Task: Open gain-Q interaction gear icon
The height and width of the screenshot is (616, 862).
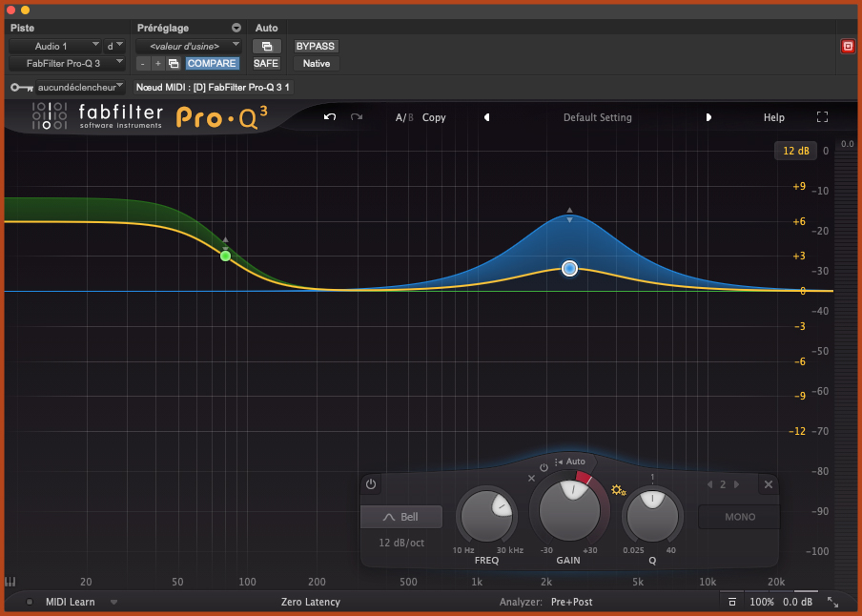Action: pyautogui.click(x=618, y=490)
